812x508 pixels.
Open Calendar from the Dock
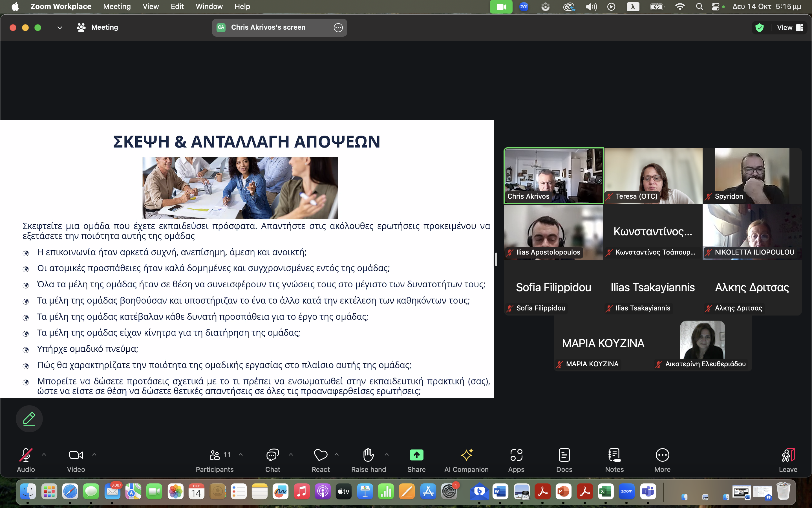point(197,492)
